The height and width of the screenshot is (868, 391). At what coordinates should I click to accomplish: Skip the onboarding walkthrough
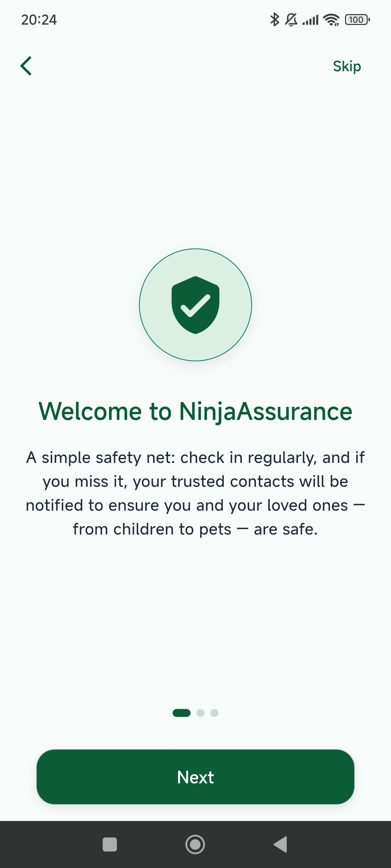(346, 66)
